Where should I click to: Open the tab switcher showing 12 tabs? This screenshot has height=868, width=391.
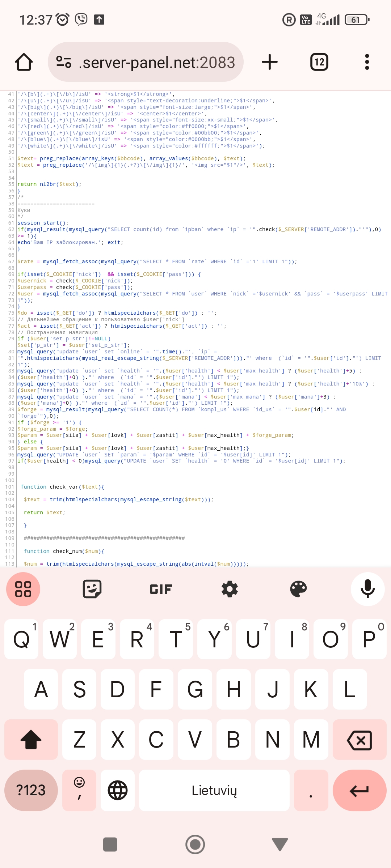coord(319,62)
